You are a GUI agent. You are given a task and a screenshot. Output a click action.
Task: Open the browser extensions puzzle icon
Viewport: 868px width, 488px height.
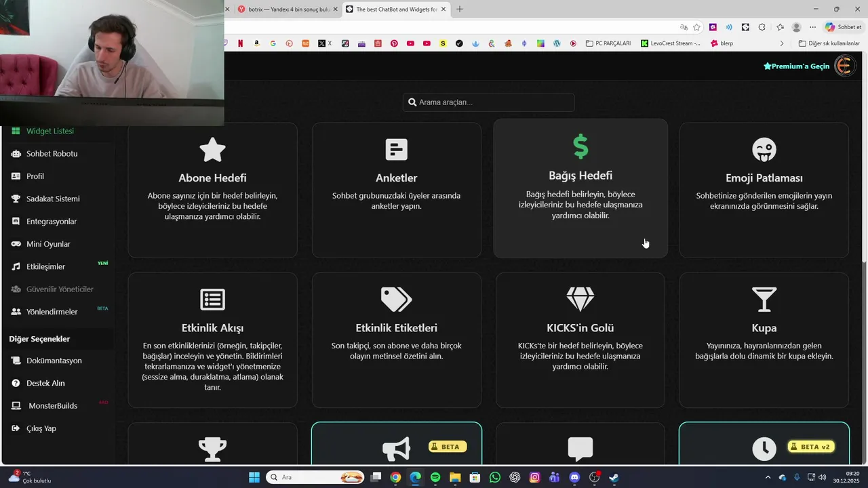762,27
